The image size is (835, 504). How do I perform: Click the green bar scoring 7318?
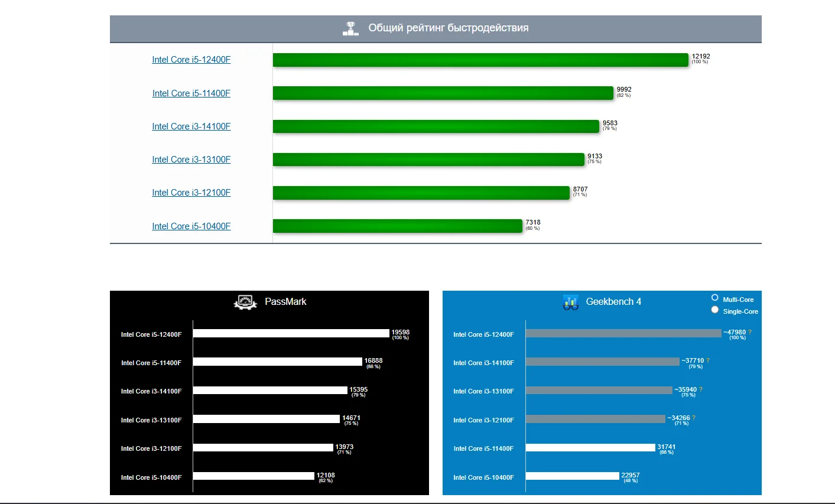click(398, 226)
